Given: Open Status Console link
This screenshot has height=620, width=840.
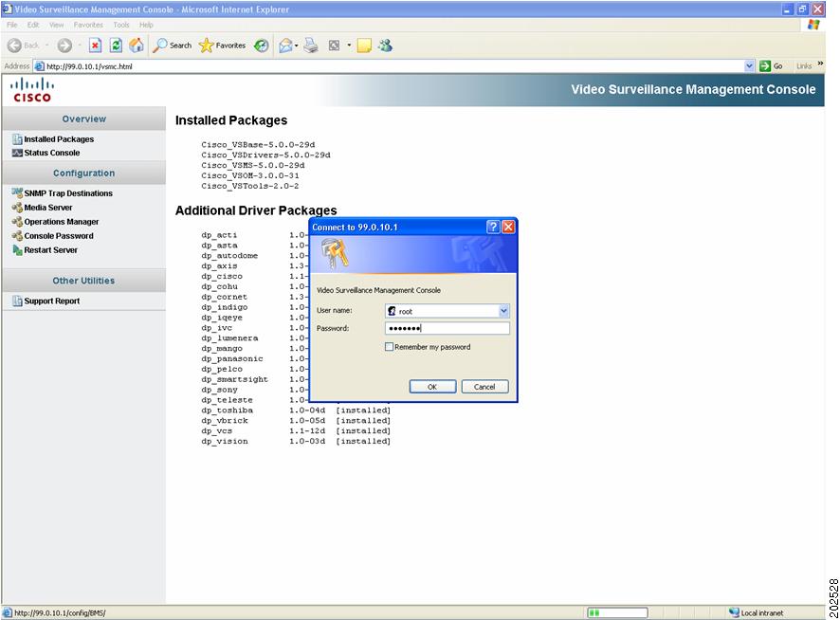Looking at the screenshot, I should point(52,153).
